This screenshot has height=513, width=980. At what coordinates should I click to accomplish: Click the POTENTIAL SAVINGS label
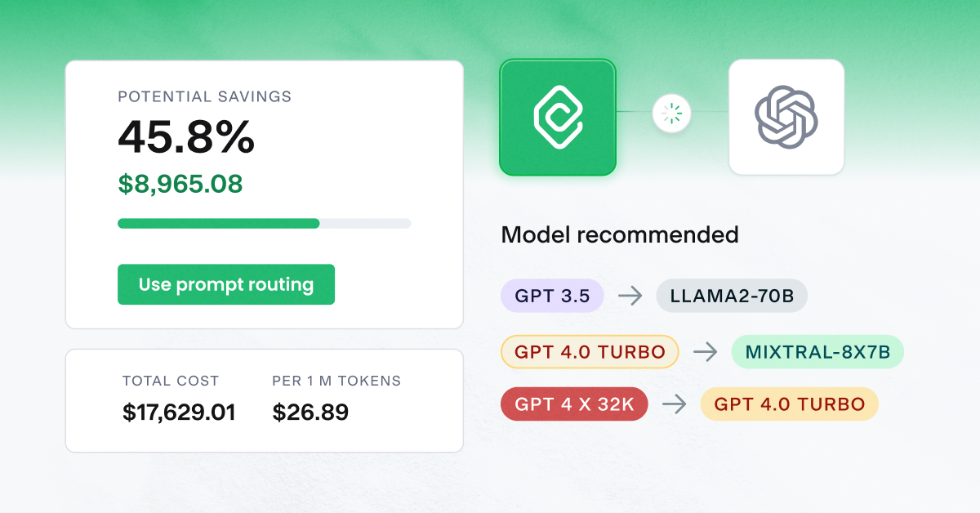pyautogui.click(x=205, y=96)
